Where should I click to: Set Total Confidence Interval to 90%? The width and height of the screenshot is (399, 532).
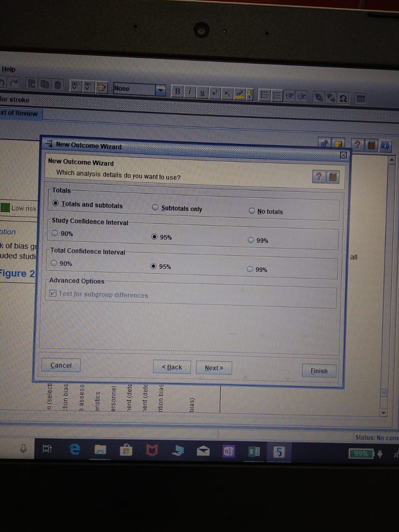54,263
